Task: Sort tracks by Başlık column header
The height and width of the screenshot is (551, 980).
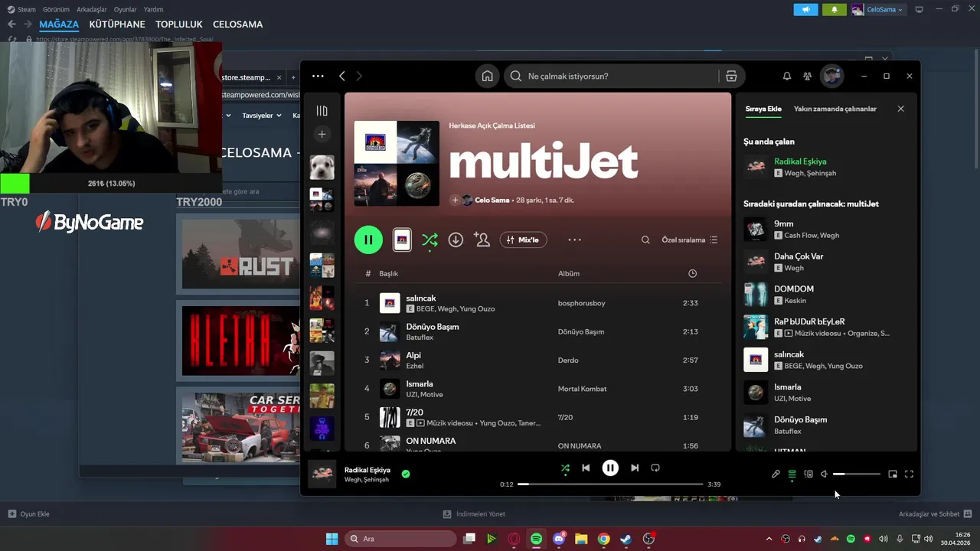Action: [388, 273]
